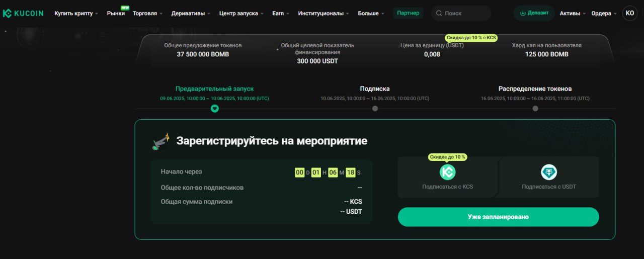This screenshot has height=259, width=644.
Task: Click the 10.06.2025 subscription date range
Action: click(x=375, y=99)
